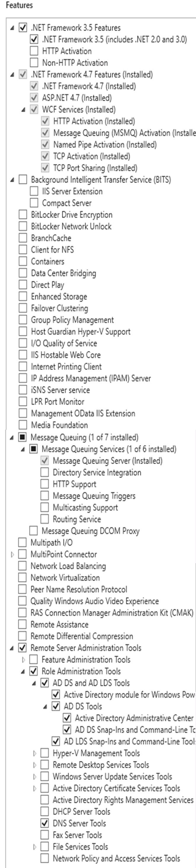Tick the DHCP Server Tools checkbox
The height and width of the screenshot is (868, 196).
coord(44,811)
